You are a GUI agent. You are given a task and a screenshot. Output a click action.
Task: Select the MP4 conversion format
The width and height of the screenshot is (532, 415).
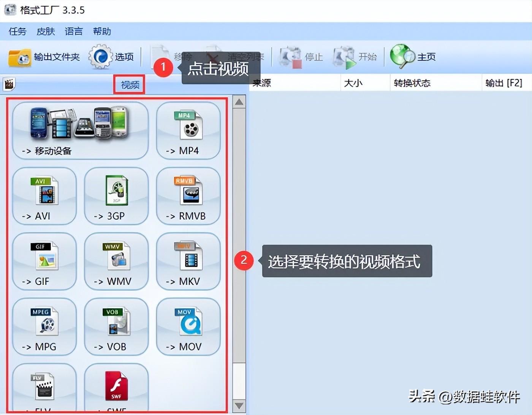188,130
